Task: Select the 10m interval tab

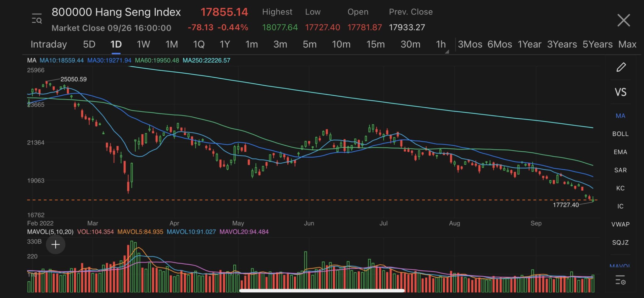Action: pyautogui.click(x=341, y=44)
